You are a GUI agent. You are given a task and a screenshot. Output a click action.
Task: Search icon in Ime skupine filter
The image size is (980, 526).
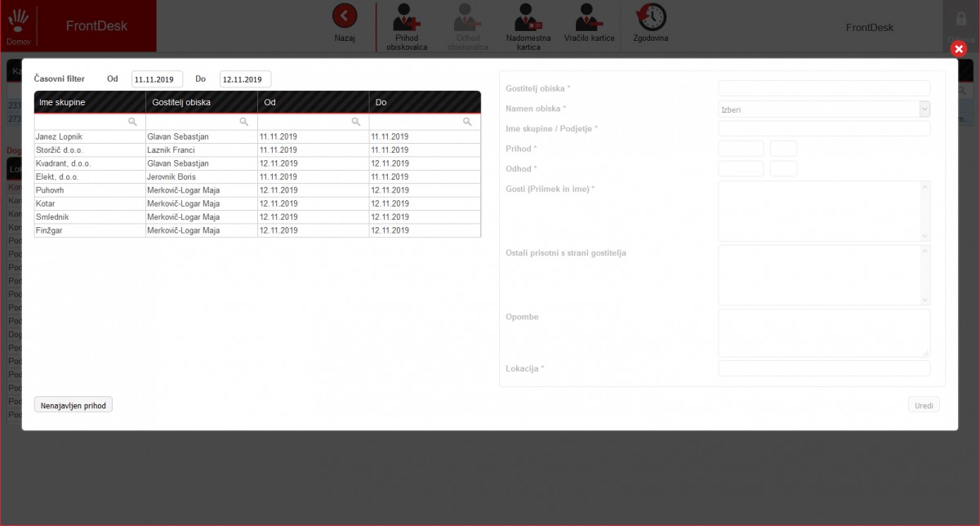point(132,122)
